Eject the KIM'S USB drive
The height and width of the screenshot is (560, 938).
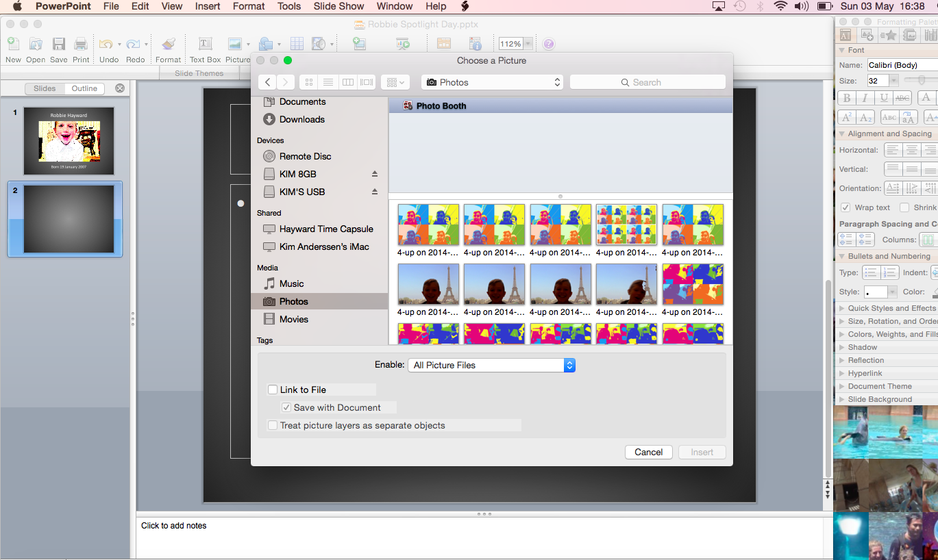pos(375,192)
